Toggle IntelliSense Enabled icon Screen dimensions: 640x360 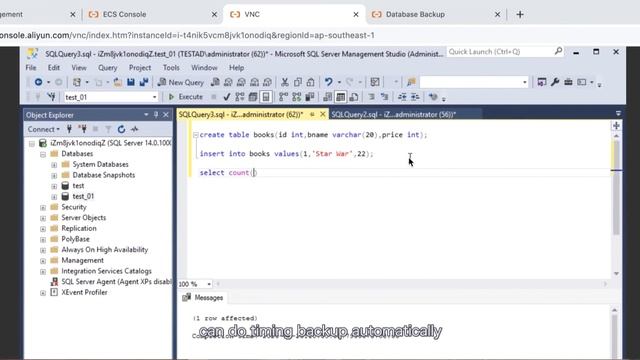[x=266, y=97]
